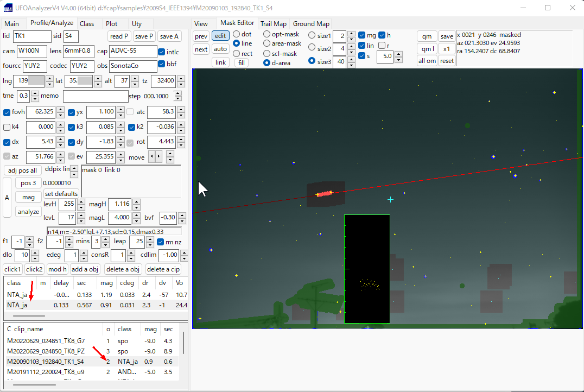The height and width of the screenshot is (392, 584).
Task: Uncheck the intlc checkbox
Action: [162, 52]
